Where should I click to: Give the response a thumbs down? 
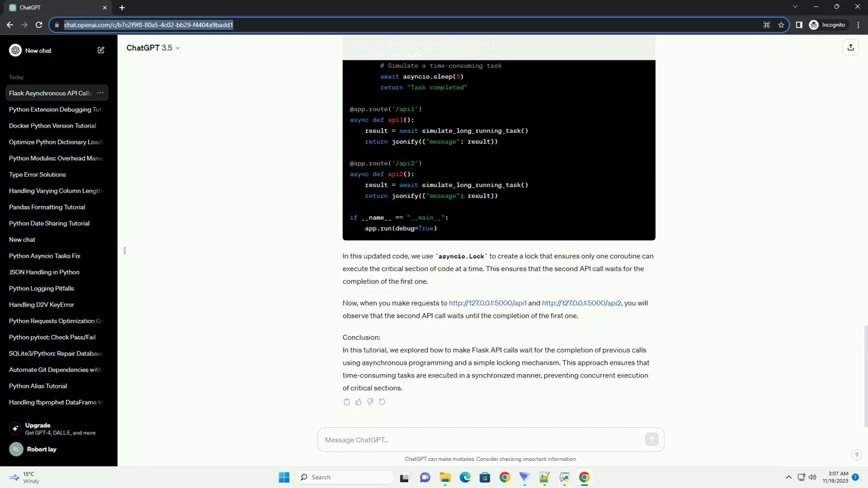pos(370,402)
